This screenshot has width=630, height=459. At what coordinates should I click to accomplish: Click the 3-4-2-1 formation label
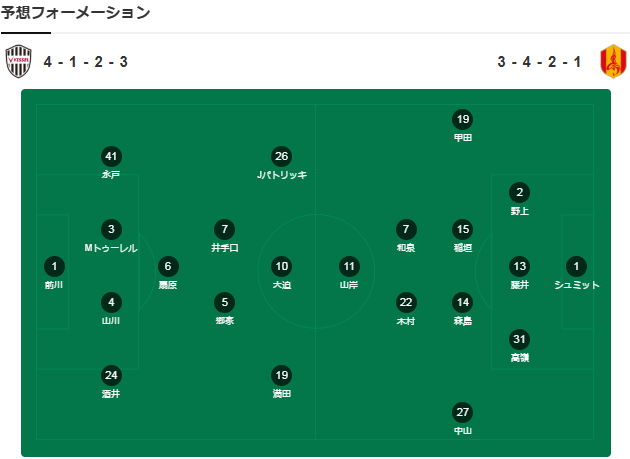539,62
